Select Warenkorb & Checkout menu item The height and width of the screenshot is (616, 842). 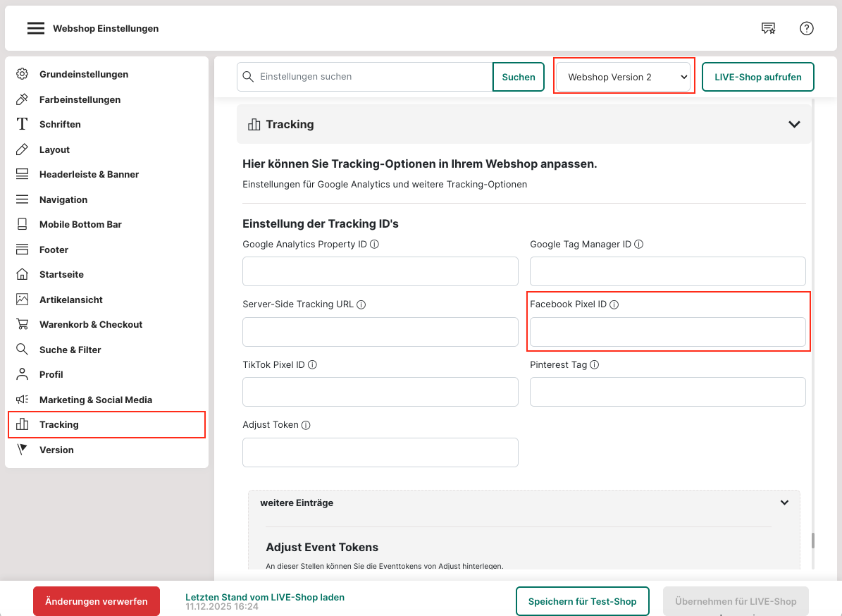pyautogui.click(x=91, y=324)
